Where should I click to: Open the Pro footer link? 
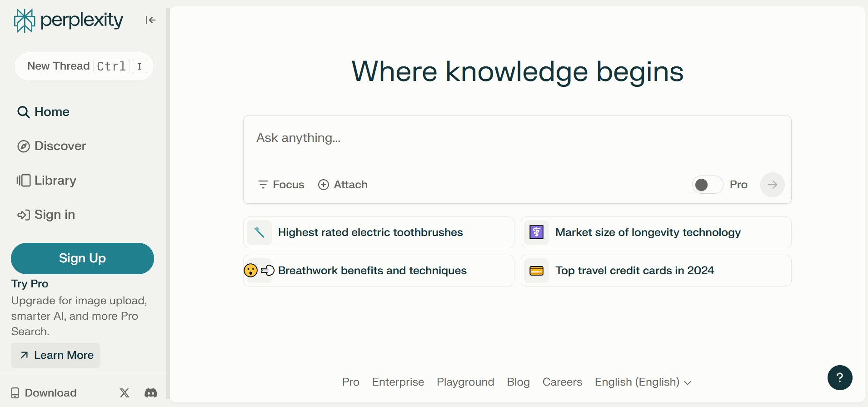pos(351,382)
